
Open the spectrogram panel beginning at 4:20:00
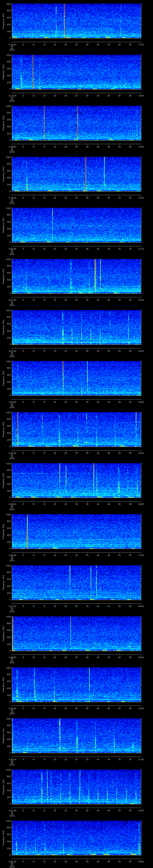coord(76,225)
